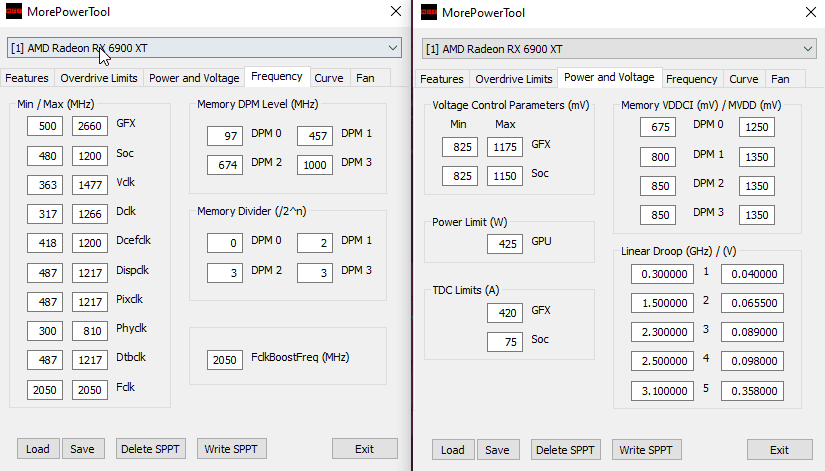This screenshot has width=825, height=471.
Task: Edit GPU power limit field 425
Action: point(505,244)
